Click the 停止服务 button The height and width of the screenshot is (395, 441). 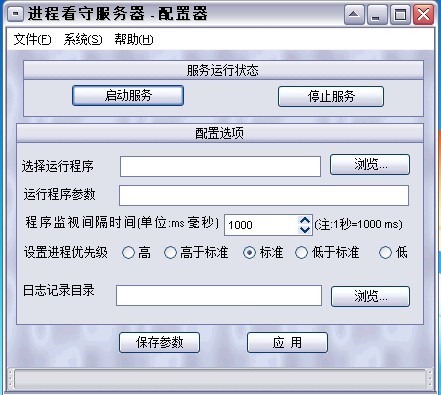(x=331, y=97)
